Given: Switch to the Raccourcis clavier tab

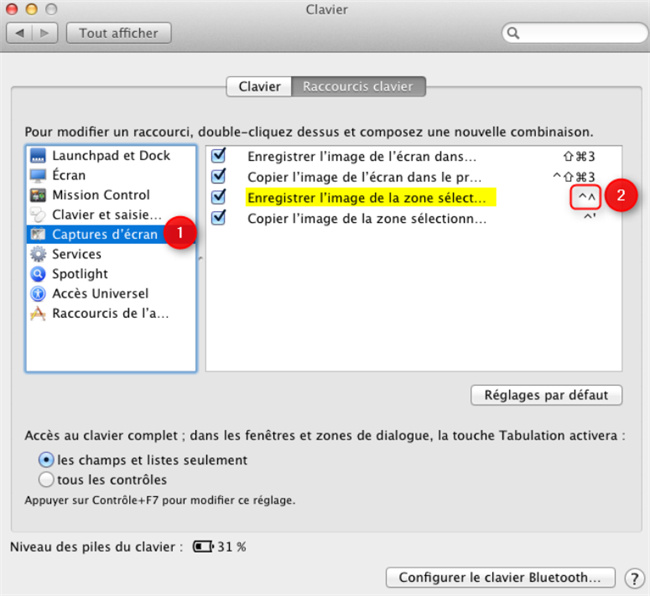Looking at the screenshot, I should click(x=358, y=86).
